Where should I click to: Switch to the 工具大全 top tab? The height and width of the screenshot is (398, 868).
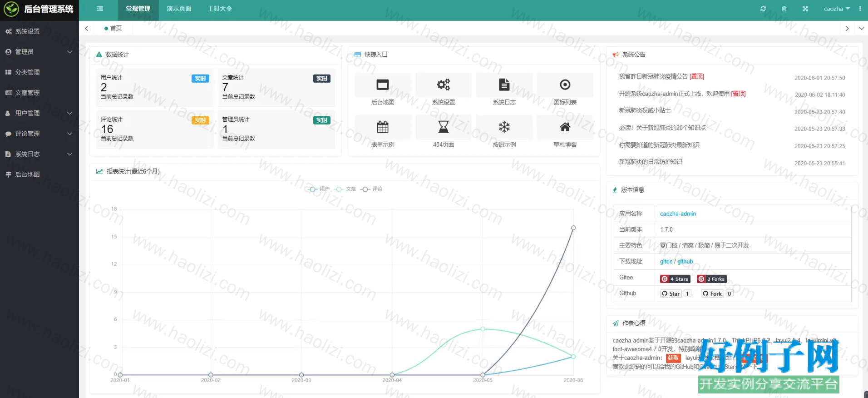pos(220,9)
